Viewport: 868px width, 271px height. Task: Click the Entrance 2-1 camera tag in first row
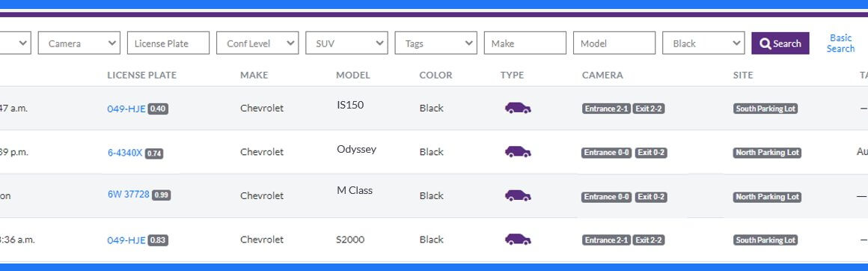tap(606, 109)
